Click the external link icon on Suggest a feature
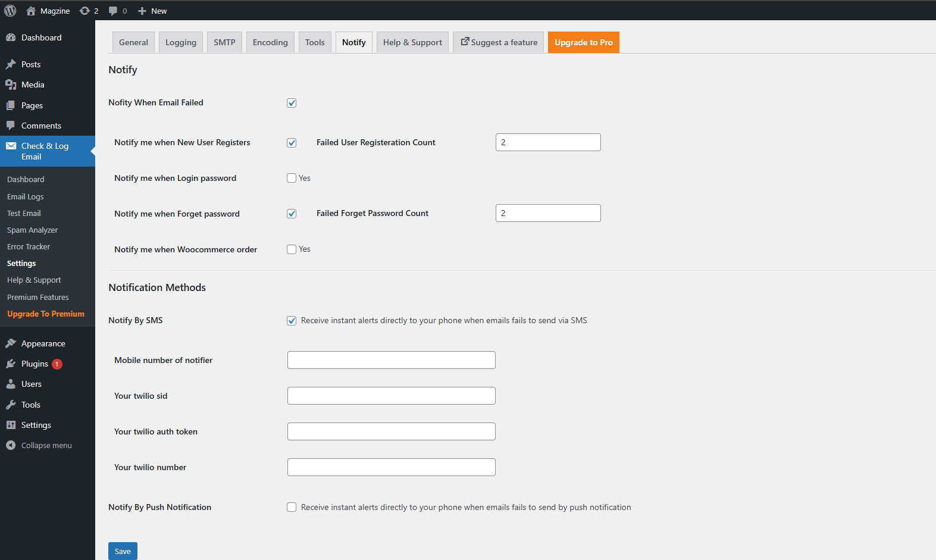This screenshot has height=560, width=936. pos(465,42)
